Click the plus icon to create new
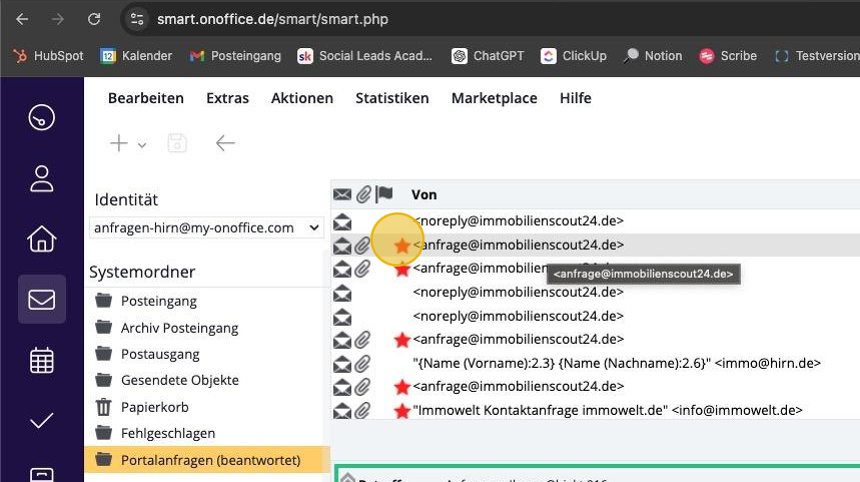Screen dimensions: 860x482 118,144
